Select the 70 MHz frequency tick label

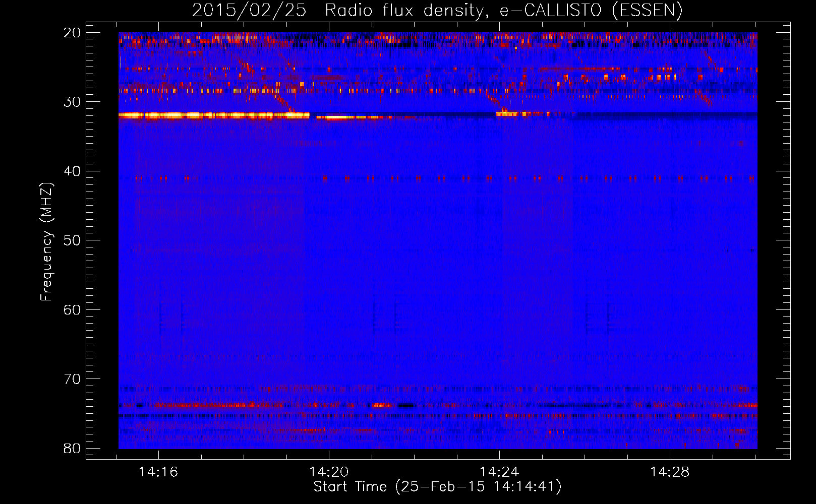point(72,379)
